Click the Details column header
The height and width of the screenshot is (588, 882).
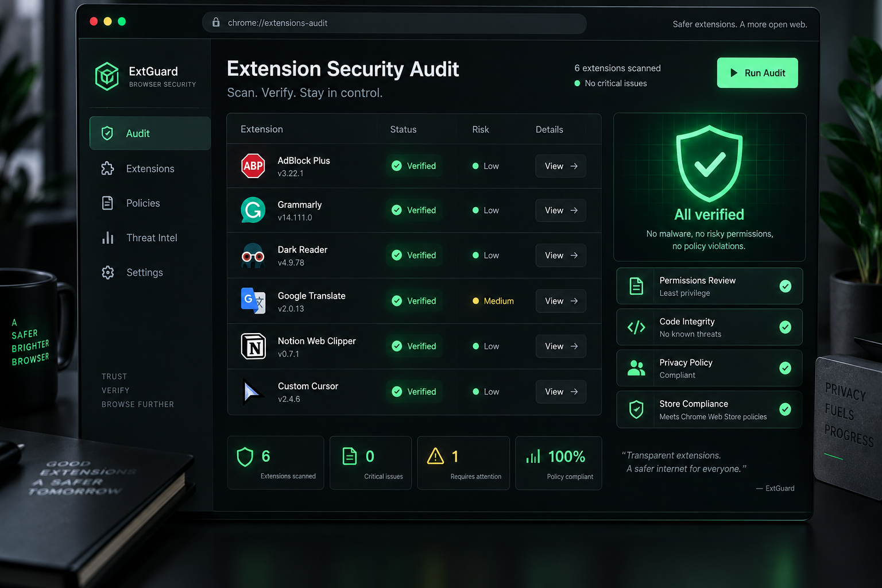[550, 129]
